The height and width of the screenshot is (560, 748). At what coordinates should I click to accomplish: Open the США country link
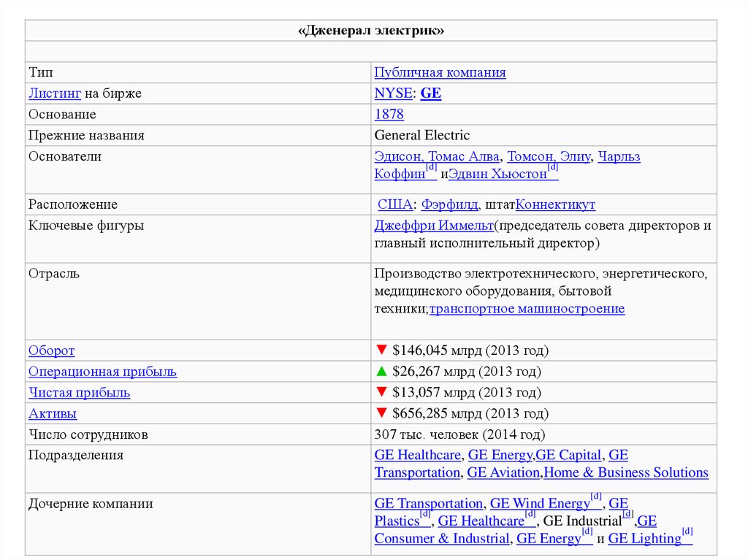tap(394, 204)
